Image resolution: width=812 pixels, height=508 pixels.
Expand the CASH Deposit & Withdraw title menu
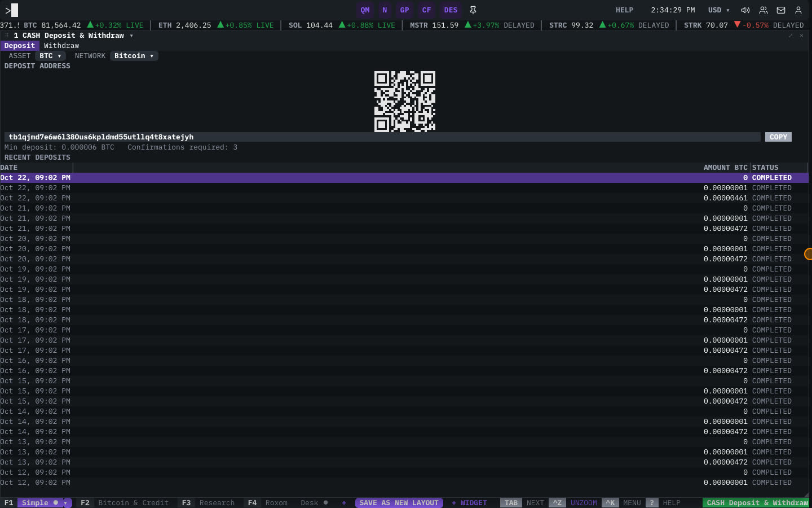pyautogui.click(x=131, y=36)
